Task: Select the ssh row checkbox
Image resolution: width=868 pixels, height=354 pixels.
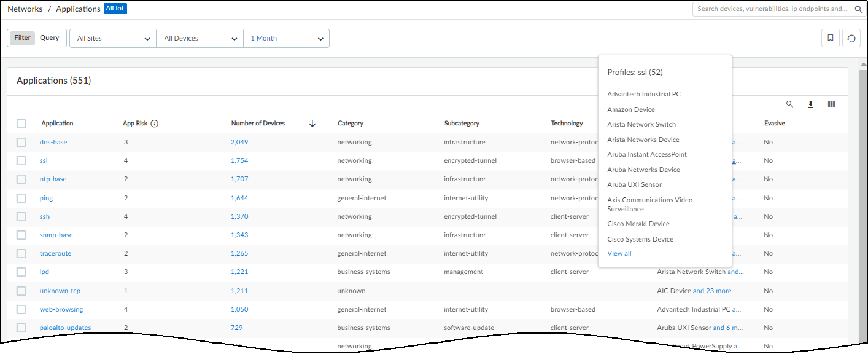Action: [x=21, y=216]
